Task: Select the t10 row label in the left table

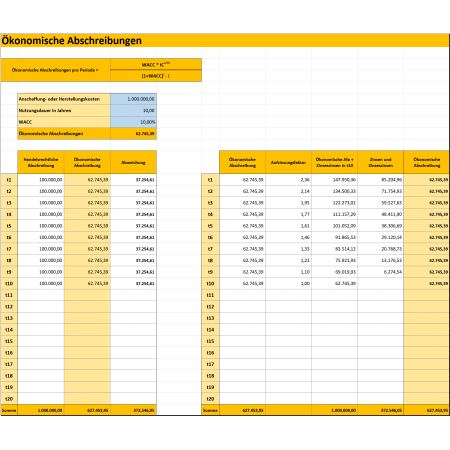Action: [x=9, y=283]
